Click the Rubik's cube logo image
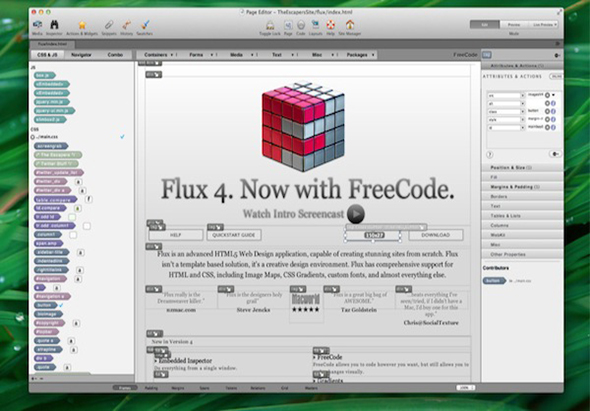This screenshot has width=590, height=411. pyautogui.click(x=303, y=126)
